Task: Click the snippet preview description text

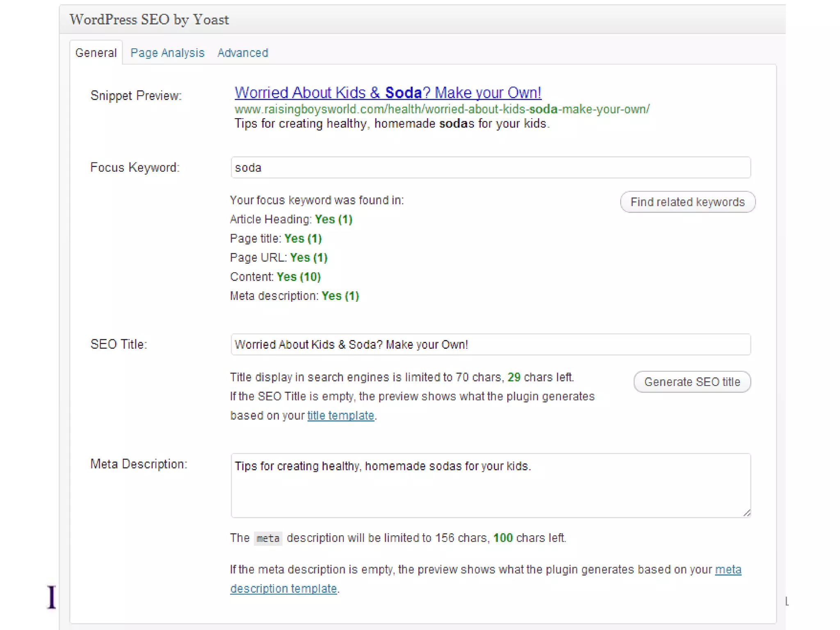Action: [x=392, y=123]
